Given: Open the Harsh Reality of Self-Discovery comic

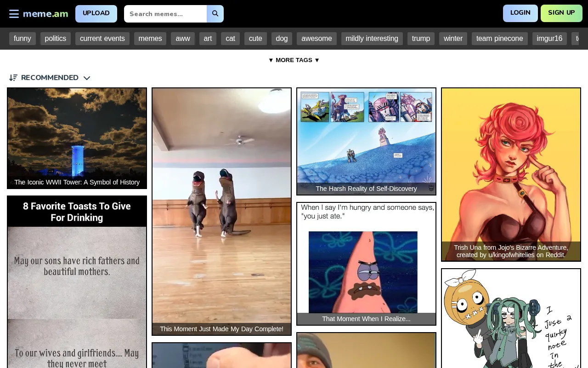Looking at the screenshot, I should coord(366,141).
